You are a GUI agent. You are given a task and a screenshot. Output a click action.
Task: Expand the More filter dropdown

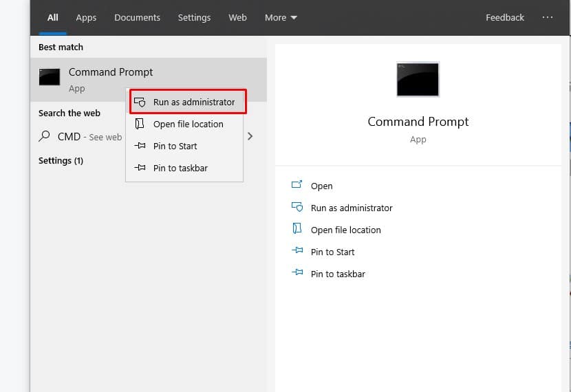click(x=281, y=17)
